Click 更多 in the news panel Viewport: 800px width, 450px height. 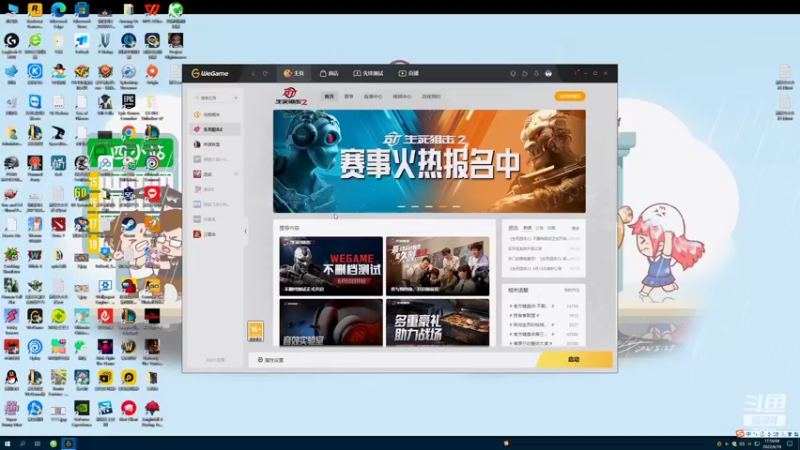coord(576,228)
